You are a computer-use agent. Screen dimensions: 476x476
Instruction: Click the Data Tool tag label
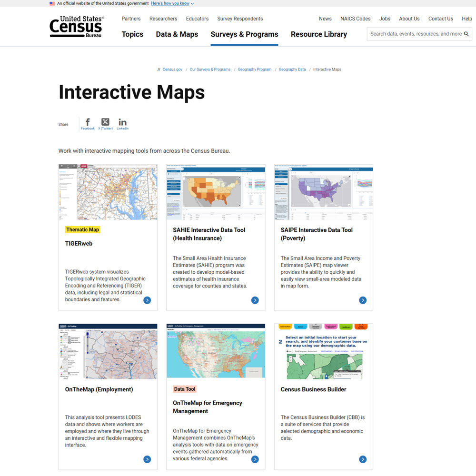[185, 389]
